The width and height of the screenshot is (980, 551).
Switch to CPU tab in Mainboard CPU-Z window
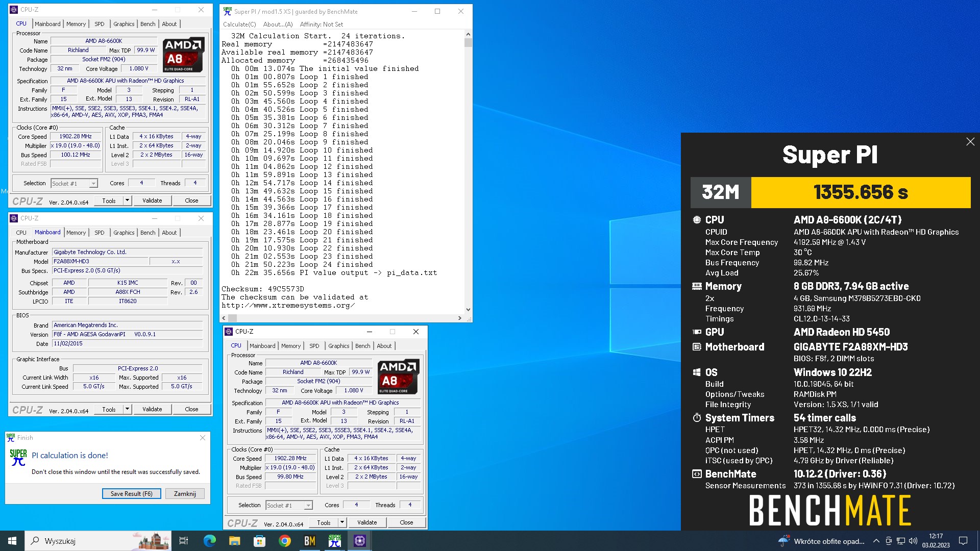[21, 233]
